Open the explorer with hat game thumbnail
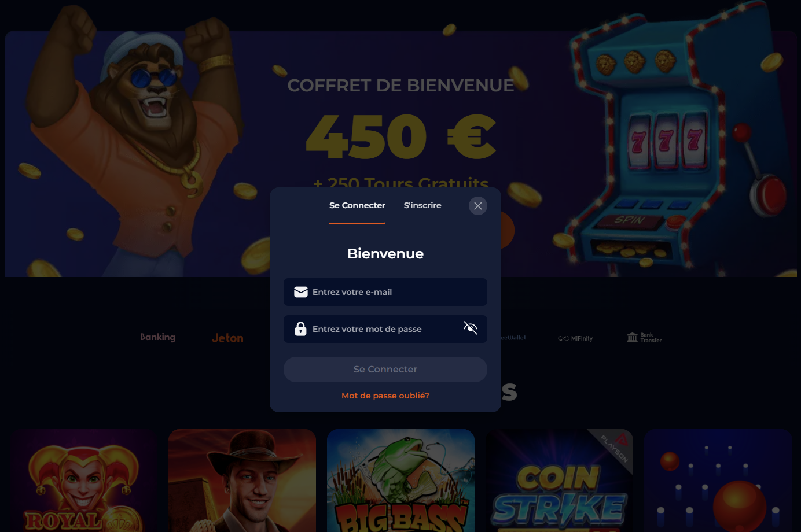Screen dimensions: 801x532 pos(242,481)
